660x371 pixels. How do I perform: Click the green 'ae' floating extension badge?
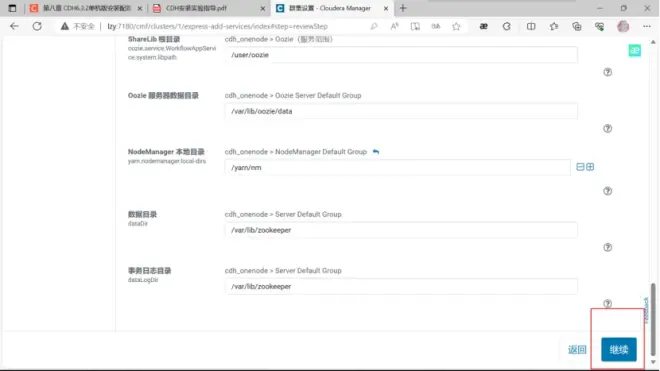tap(634, 51)
